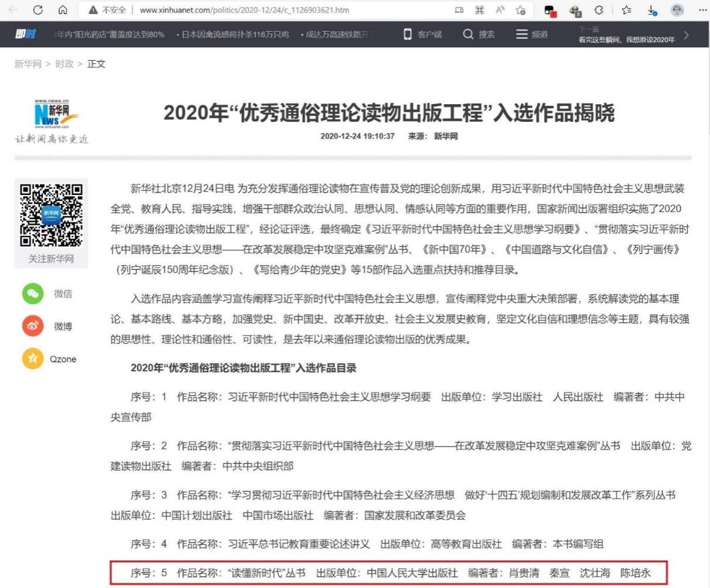Click the timestamp 2020-12-24 19:10:37
This screenshot has width=710, height=588.
pos(357,136)
